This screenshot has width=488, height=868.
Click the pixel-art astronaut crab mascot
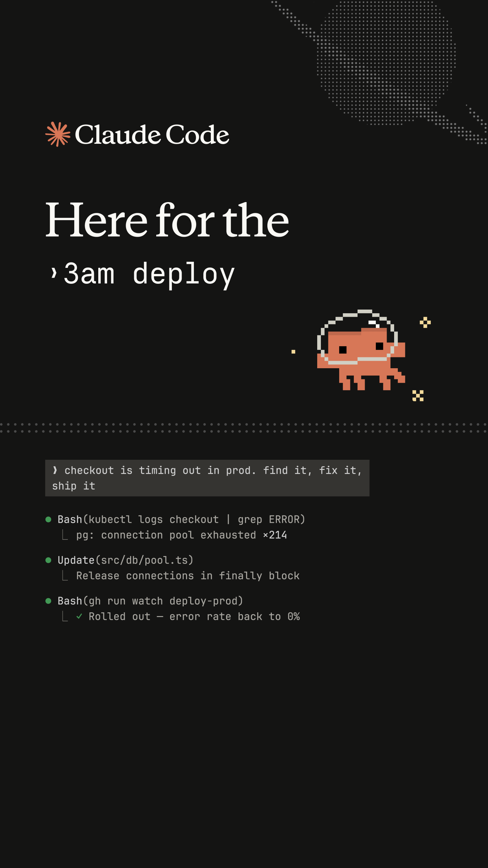(x=361, y=350)
